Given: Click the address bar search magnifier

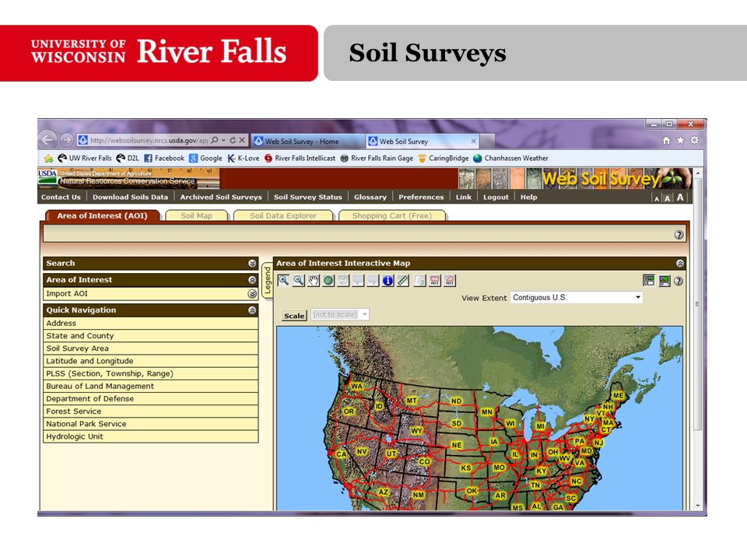Looking at the screenshot, I should [215, 140].
